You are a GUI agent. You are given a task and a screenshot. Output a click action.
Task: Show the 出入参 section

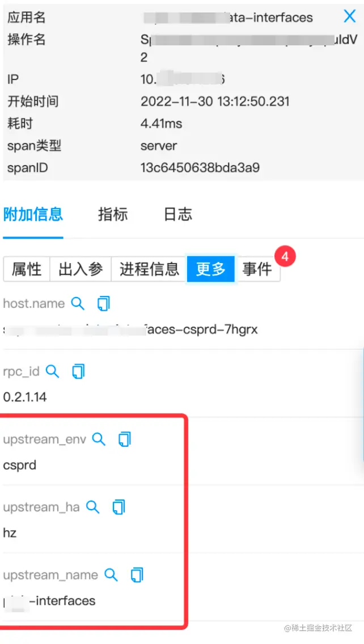[81, 269]
